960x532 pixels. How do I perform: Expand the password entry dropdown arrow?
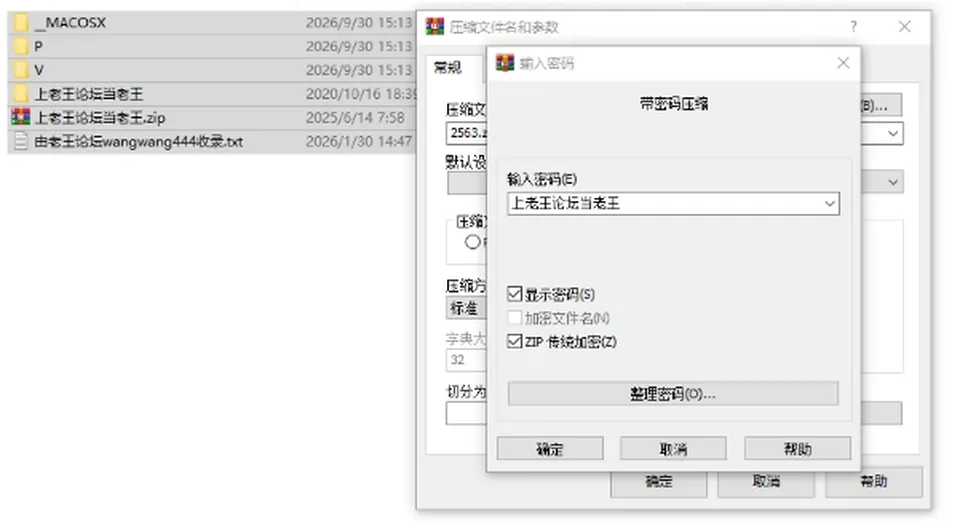pos(830,203)
